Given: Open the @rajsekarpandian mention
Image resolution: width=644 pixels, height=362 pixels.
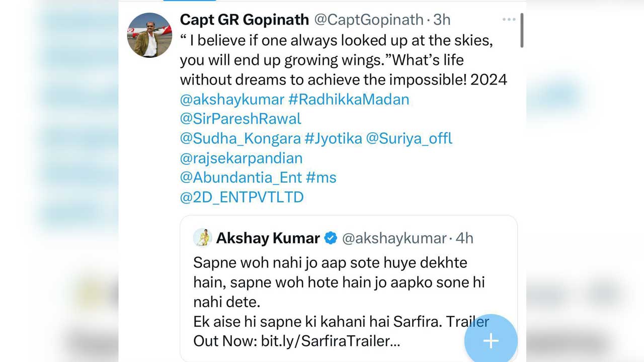Looking at the screenshot, I should coord(241,158).
